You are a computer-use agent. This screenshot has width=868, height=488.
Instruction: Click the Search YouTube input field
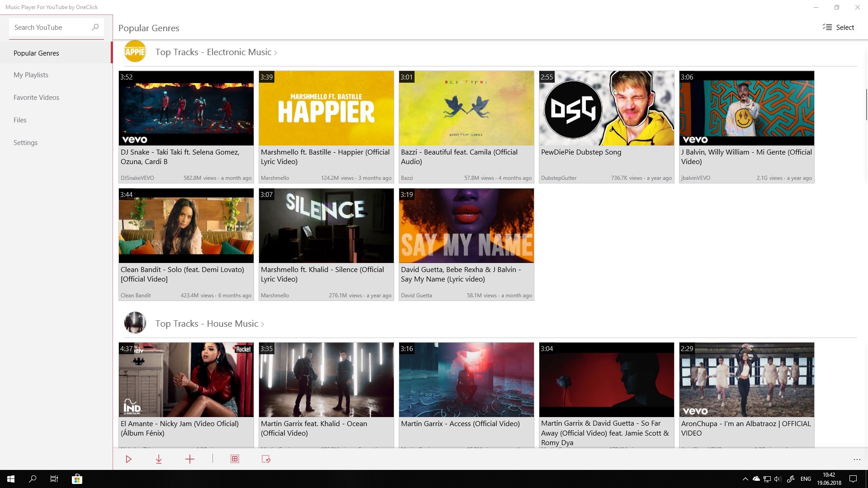click(50, 27)
